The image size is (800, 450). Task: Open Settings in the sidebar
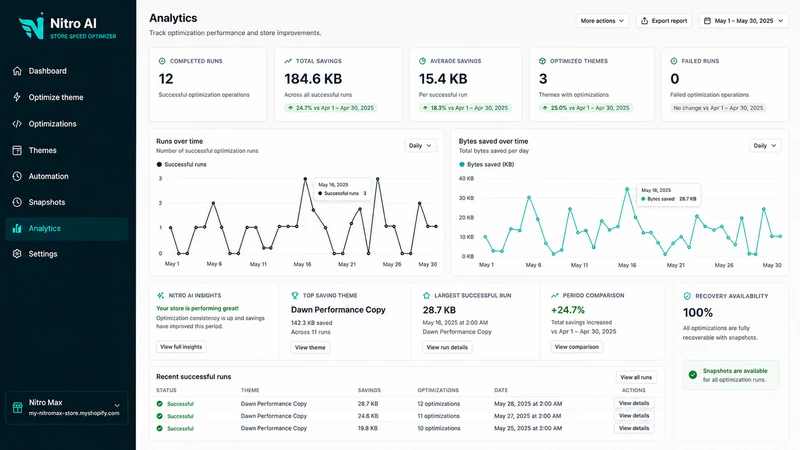[x=66, y=254]
